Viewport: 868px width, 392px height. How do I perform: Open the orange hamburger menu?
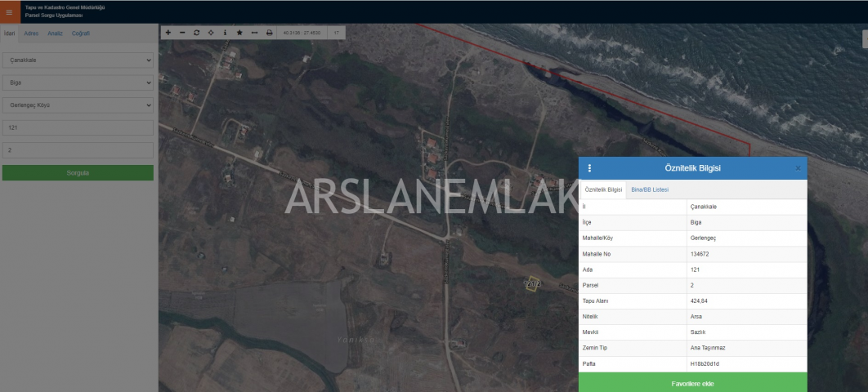pos(9,11)
